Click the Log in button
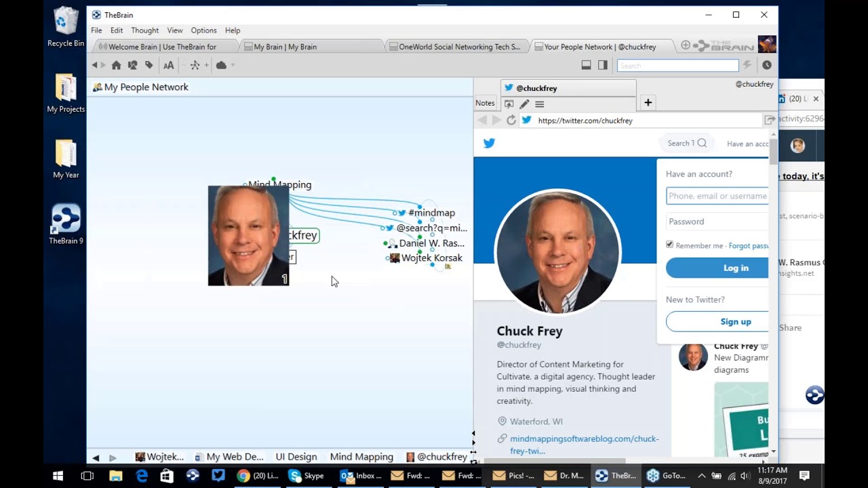This screenshot has height=488, width=868. pos(717,268)
